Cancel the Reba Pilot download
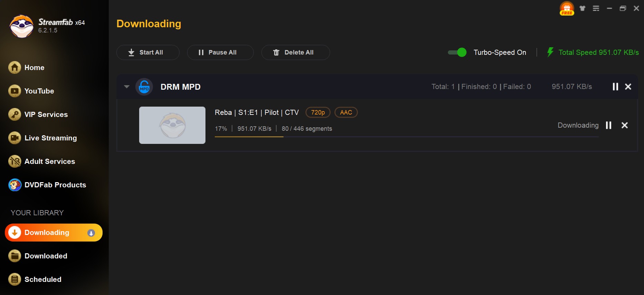 coord(625,125)
